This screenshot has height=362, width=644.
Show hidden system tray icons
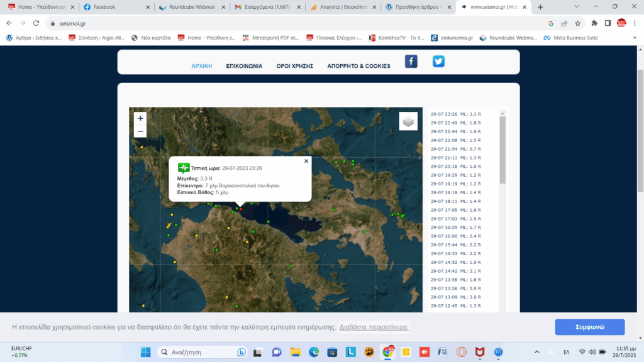(536, 351)
